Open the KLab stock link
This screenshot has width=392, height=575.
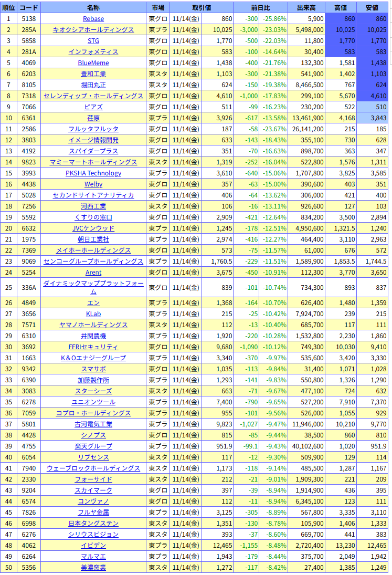[x=93, y=314]
